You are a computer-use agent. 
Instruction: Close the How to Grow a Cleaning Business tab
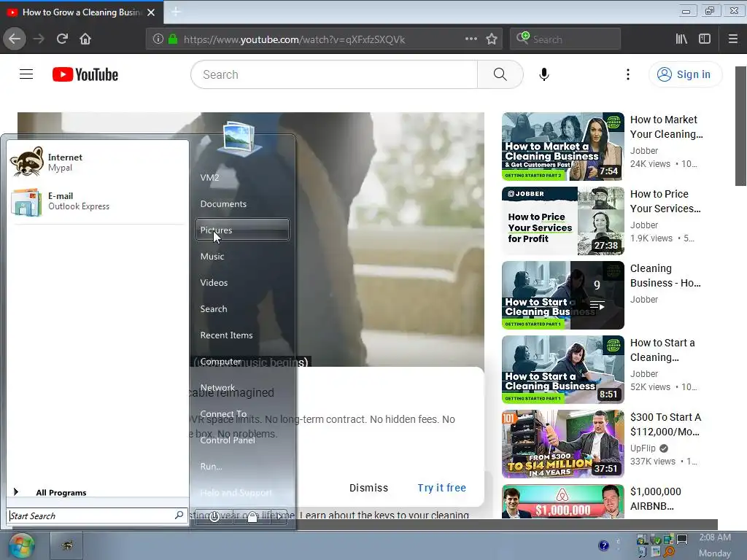[151, 12]
